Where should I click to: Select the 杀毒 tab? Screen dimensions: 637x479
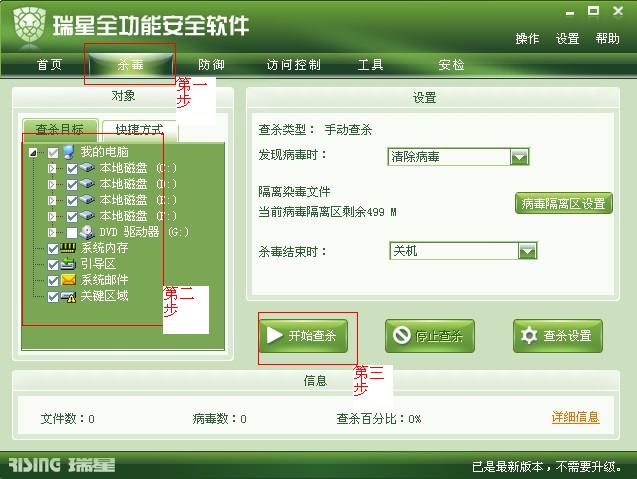(131, 65)
